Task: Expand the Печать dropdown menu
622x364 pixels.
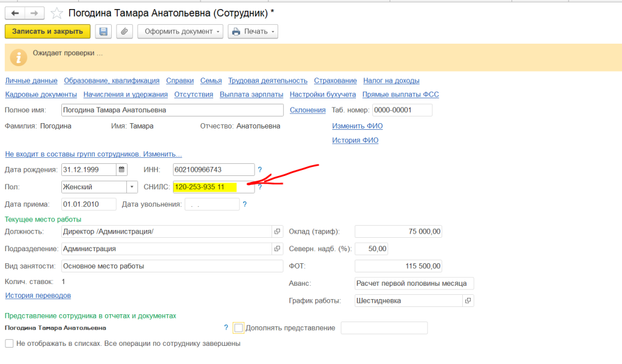Action: point(253,32)
